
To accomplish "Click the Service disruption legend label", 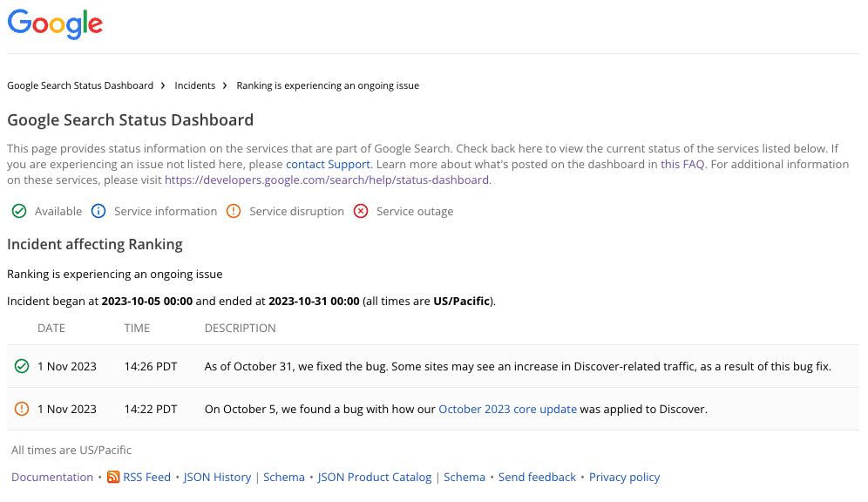I will 296,212.
